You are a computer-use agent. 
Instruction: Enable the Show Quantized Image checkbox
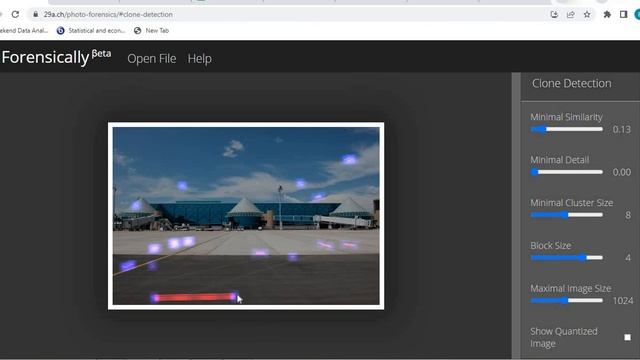coord(627,337)
